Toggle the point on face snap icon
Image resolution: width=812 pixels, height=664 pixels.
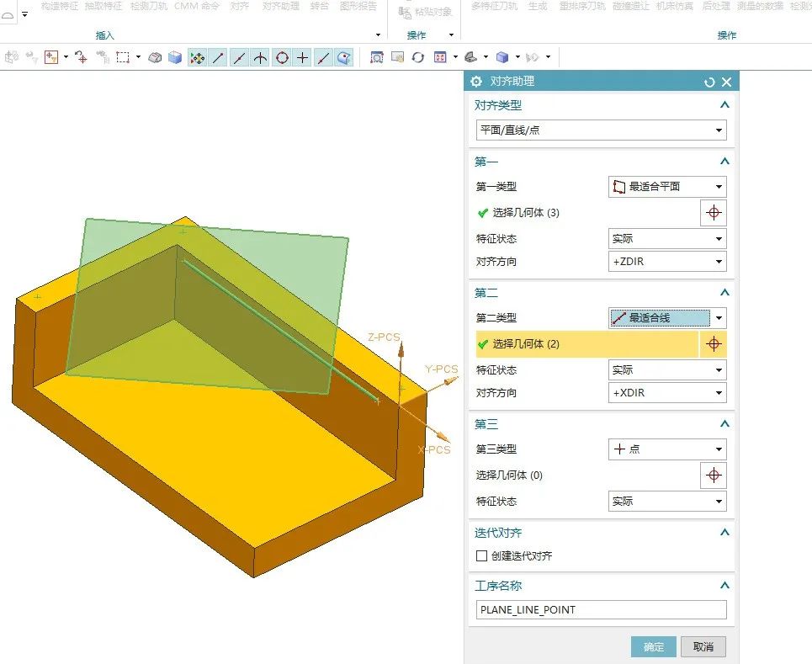pyautogui.click(x=344, y=57)
